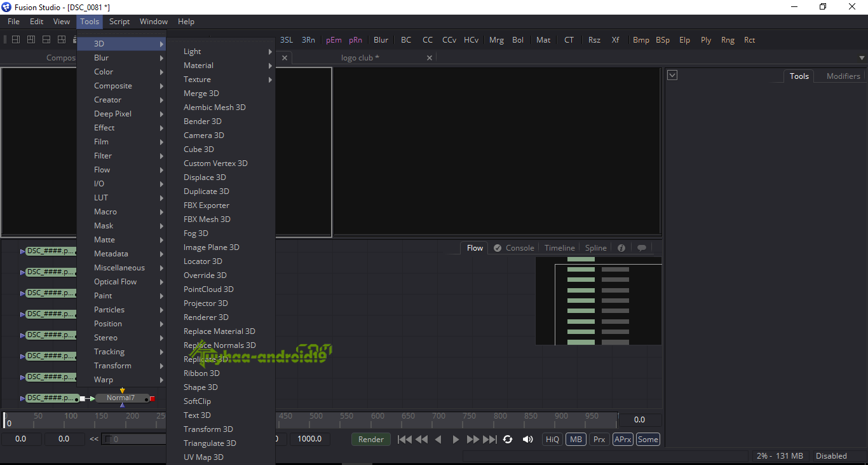Switch to the Modifiers tab
Image resolution: width=868 pixels, height=465 pixels.
click(843, 76)
